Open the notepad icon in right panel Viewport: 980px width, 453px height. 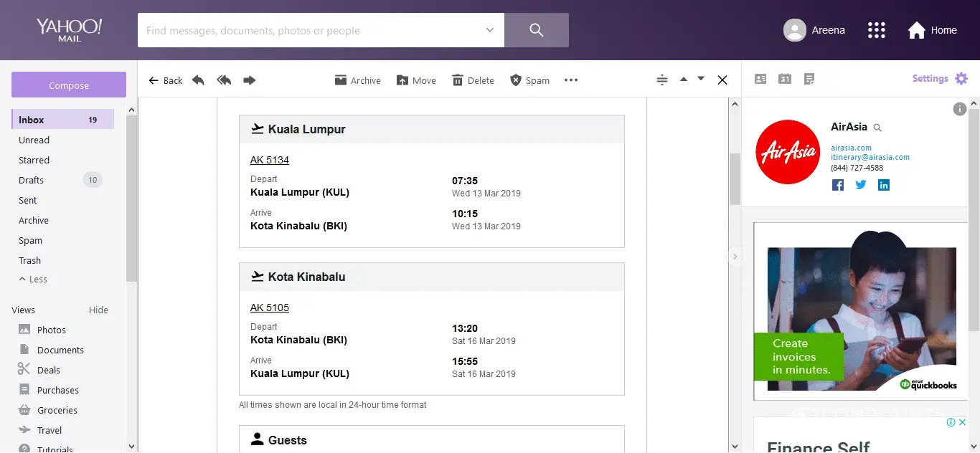[x=809, y=79]
